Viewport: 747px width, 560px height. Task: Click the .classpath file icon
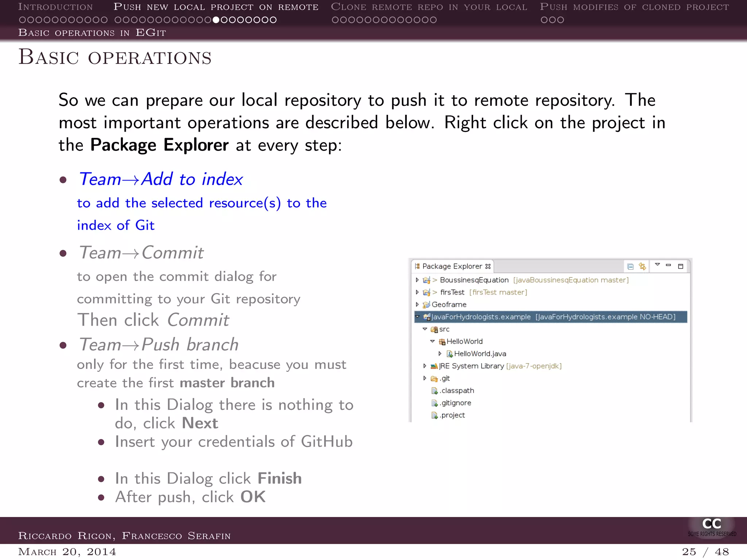[434, 391]
